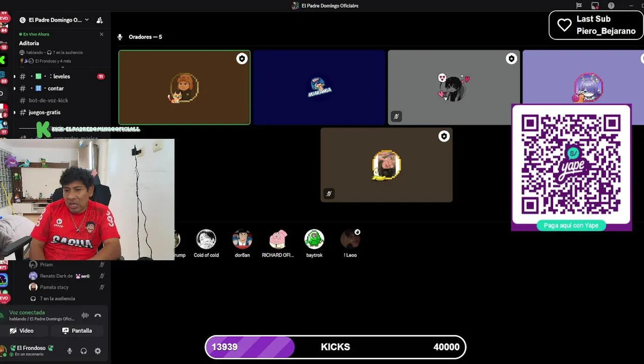The height and width of the screenshot is (364, 644).
Task: Click the Voz conectada status text
Action: pos(27,312)
